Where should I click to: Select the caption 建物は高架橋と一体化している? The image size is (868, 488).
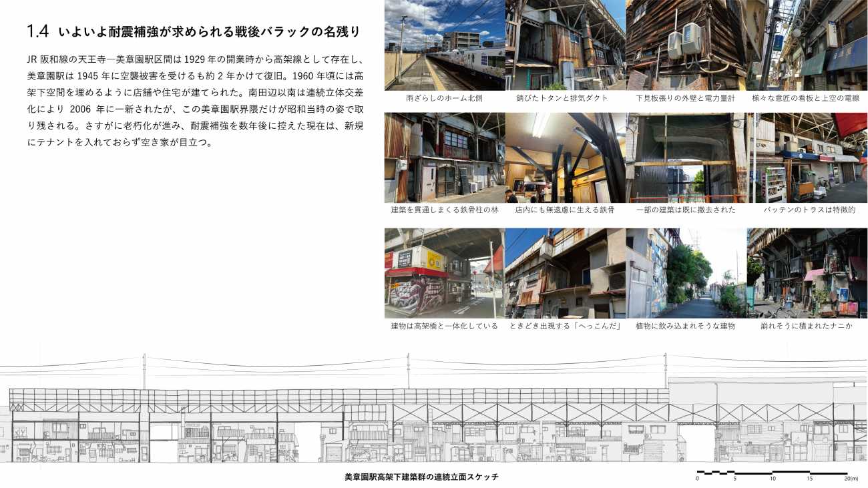point(444,326)
